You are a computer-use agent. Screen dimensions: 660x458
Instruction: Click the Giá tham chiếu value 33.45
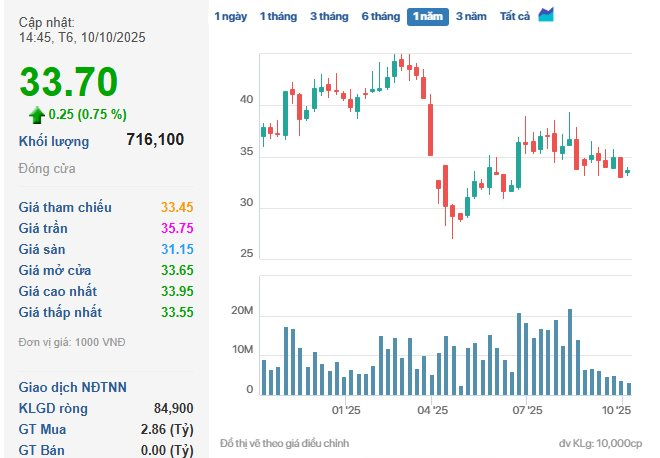pos(177,207)
